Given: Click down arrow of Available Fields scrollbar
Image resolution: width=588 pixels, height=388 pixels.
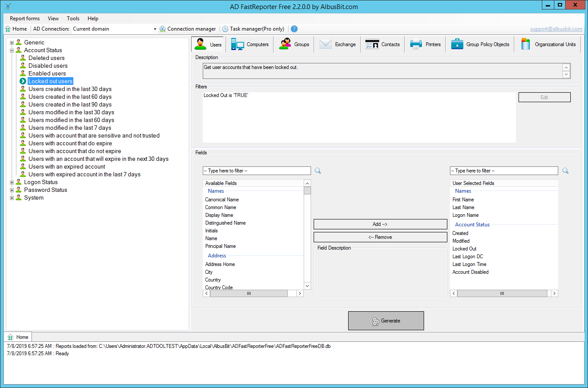Looking at the screenshot, I should pos(307,286).
